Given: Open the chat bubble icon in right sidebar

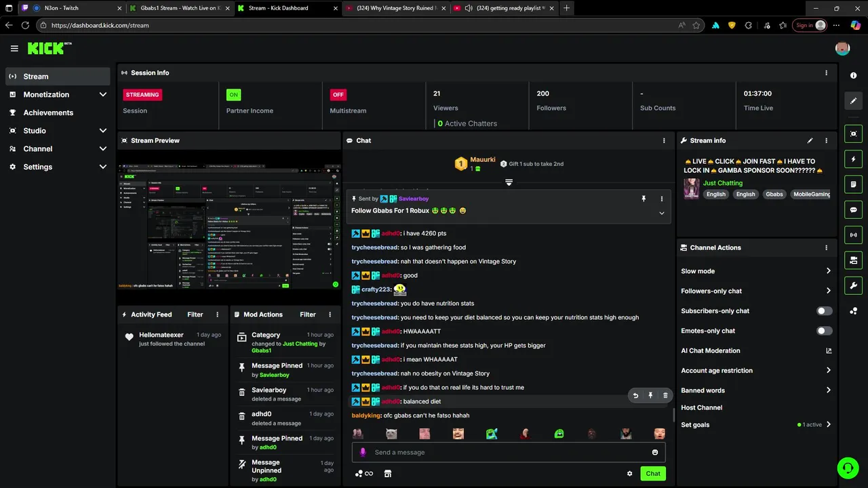Looking at the screenshot, I should (x=854, y=209).
